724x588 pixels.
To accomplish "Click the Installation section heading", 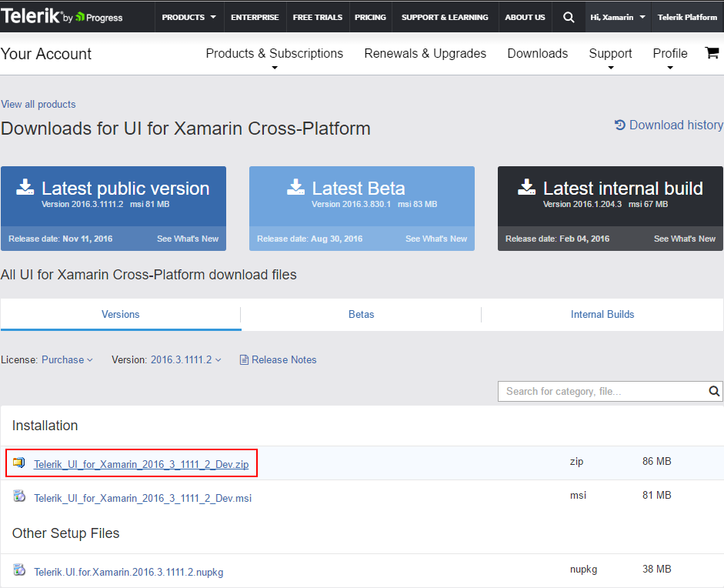I will point(45,426).
